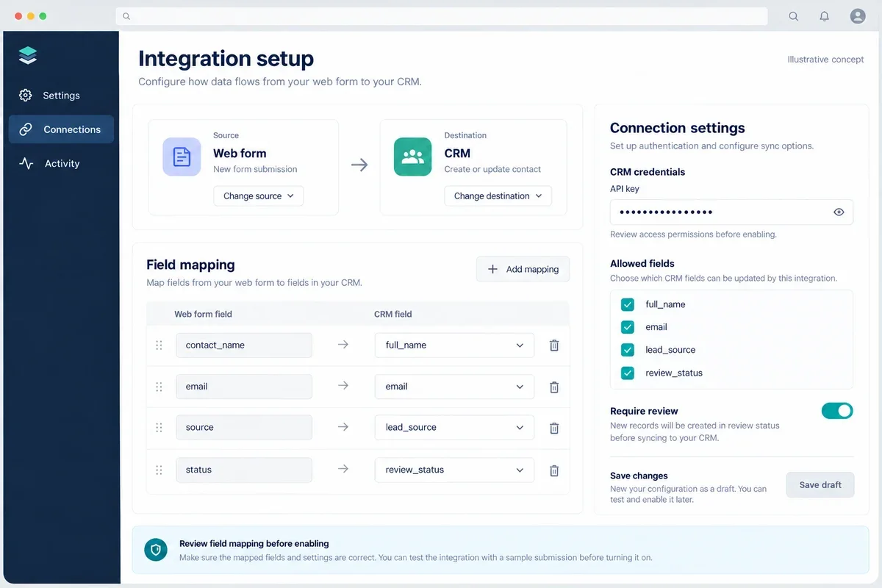Click the Field mapping heading
This screenshot has height=588, width=882.
pyautogui.click(x=191, y=265)
